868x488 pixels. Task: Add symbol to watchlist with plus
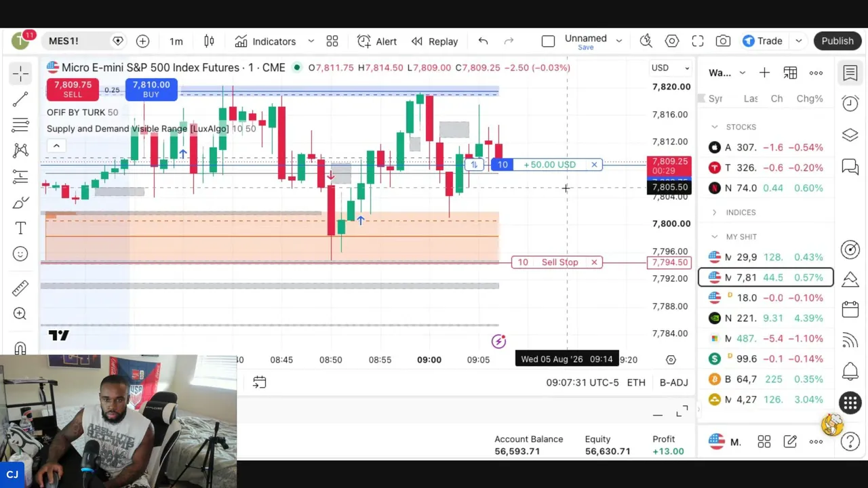[x=764, y=73]
